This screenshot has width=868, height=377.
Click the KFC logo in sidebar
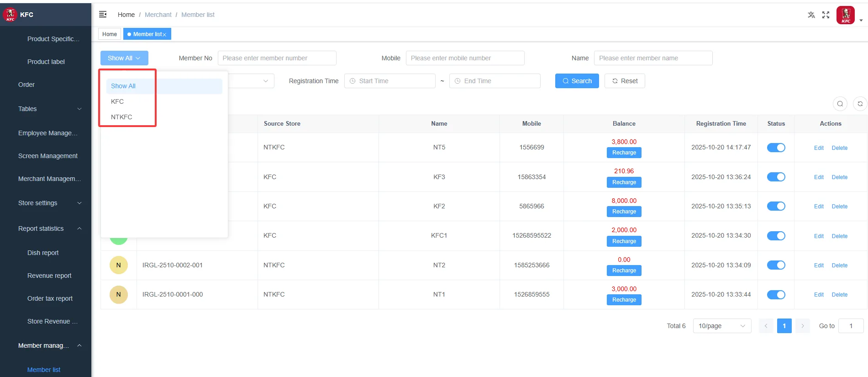point(10,15)
